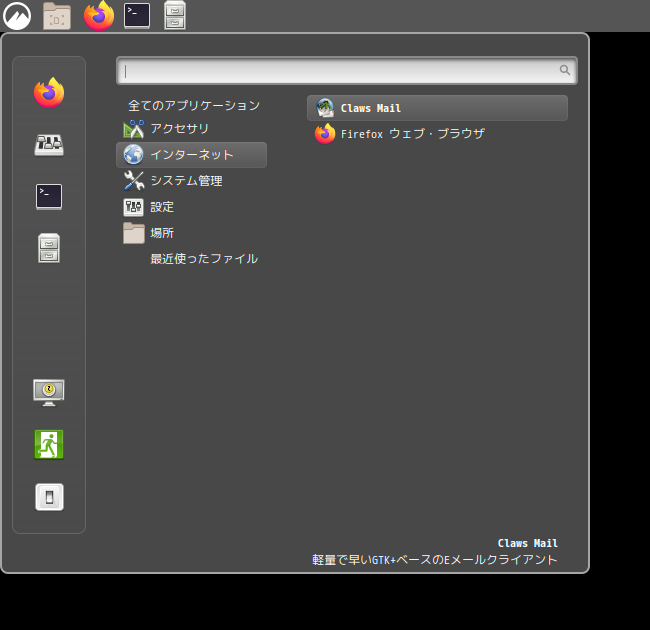Lock the screen via the monitor icon
Viewport: 650px width, 630px height.
(49, 392)
